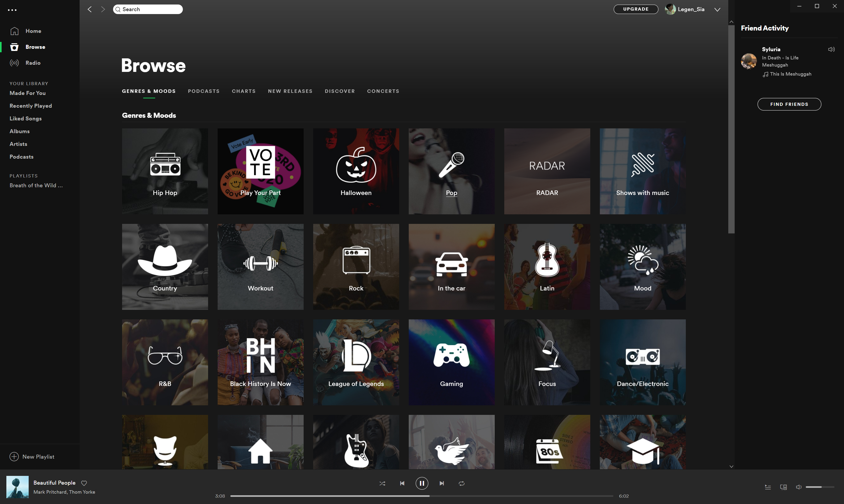Open the Thom Yorke artist link
844x504 pixels.
[x=82, y=492]
